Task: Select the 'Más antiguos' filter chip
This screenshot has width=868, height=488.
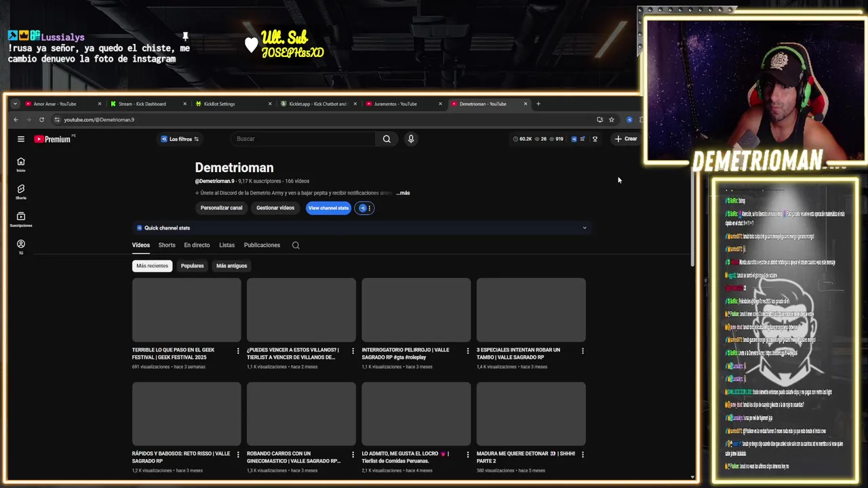Action: click(x=231, y=266)
